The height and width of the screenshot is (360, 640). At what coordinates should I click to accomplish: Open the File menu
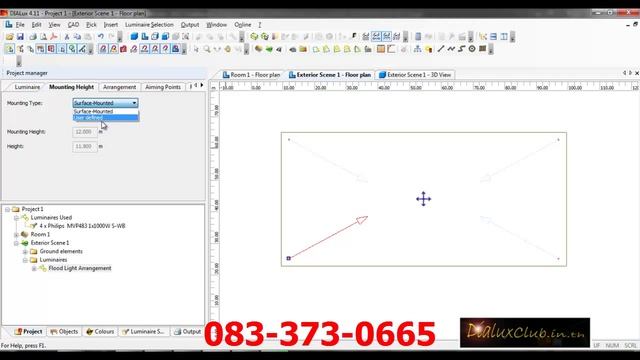20,25
